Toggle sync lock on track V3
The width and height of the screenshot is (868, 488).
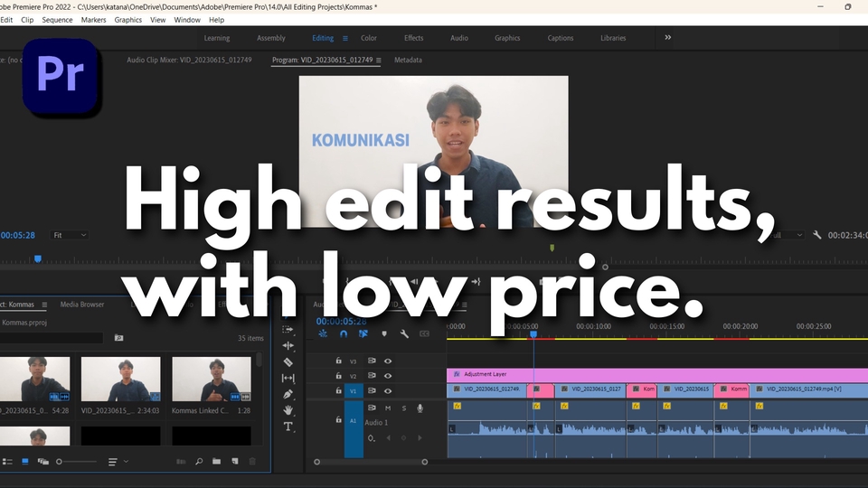tap(372, 361)
